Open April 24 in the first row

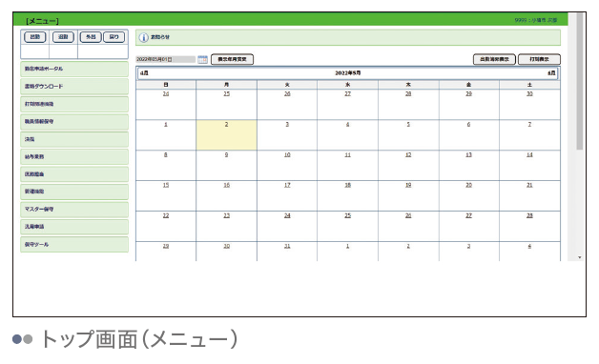pyautogui.click(x=166, y=94)
